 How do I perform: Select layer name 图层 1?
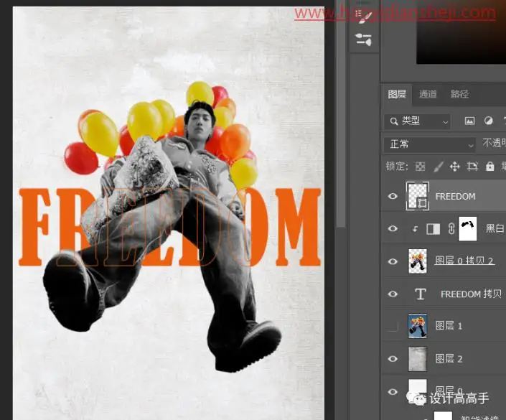tap(449, 326)
